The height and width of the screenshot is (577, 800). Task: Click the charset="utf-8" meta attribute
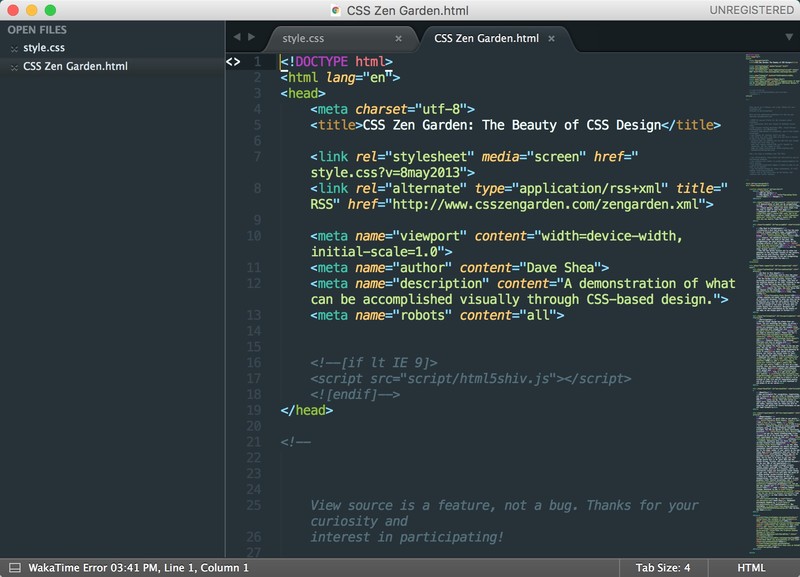[x=411, y=109]
